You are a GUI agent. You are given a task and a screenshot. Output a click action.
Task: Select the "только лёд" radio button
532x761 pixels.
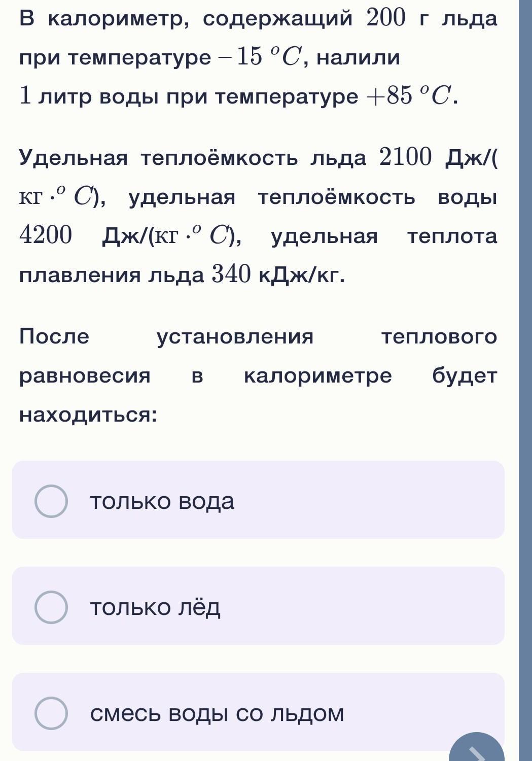point(51,607)
